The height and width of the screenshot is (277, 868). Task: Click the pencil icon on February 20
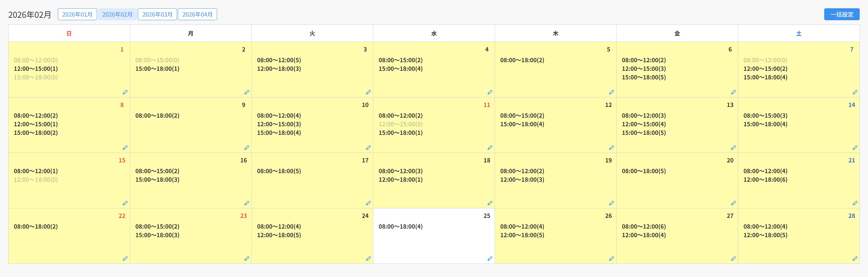pyautogui.click(x=733, y=203)
